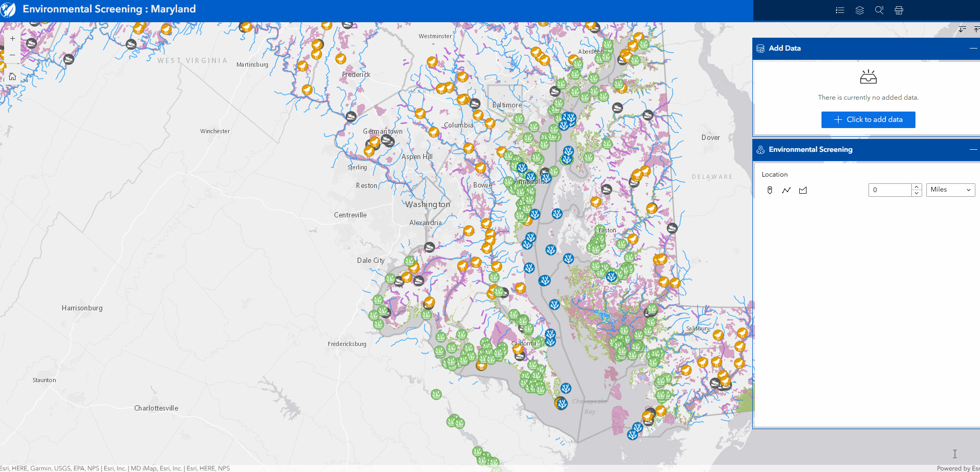
Task: Click the 'Click to add data' button
Action: (868, 120)
